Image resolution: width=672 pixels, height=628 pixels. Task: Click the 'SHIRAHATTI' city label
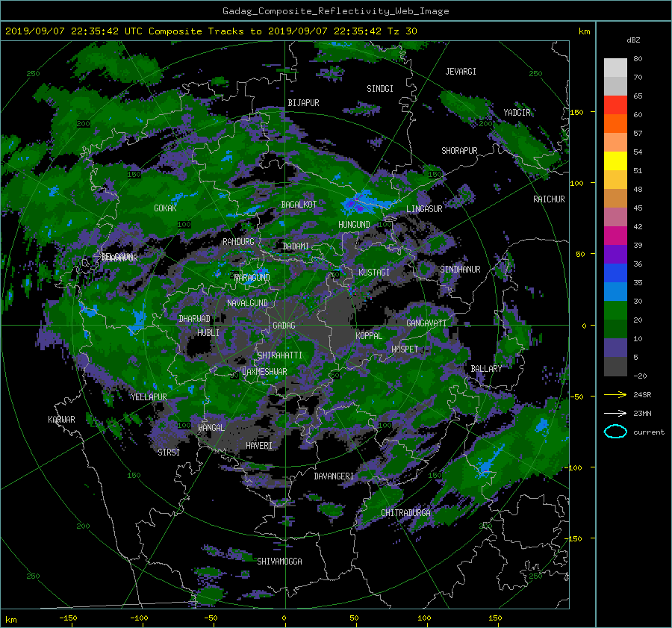(280, 355)
